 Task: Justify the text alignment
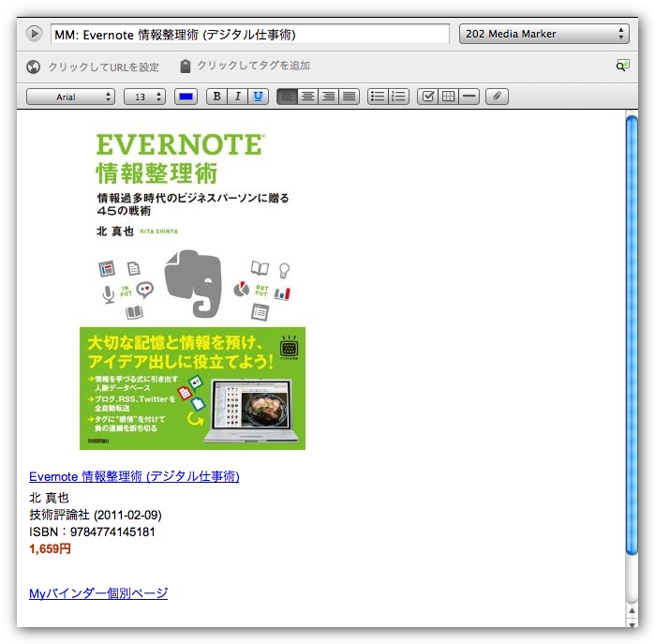pyautogui.click(x=349, y=97)
